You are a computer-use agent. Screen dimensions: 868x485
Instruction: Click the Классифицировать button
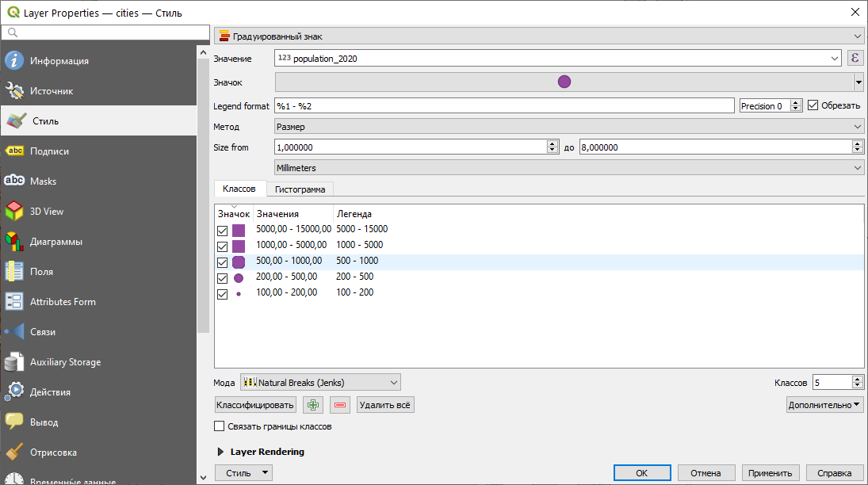pos(255,405)
